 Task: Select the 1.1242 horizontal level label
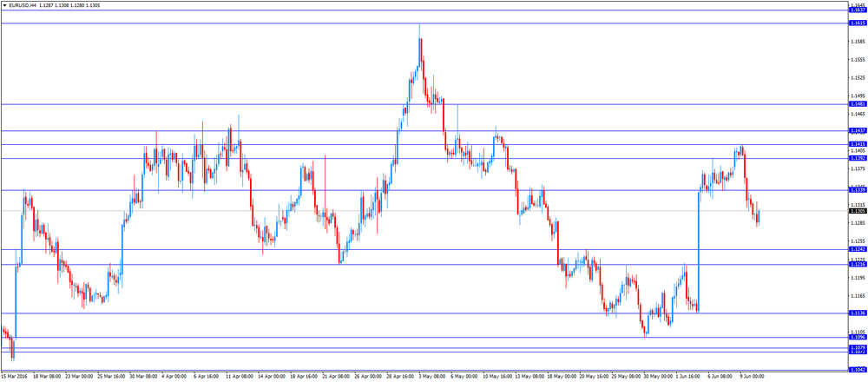pyautogui.click(x=858, y=249)
